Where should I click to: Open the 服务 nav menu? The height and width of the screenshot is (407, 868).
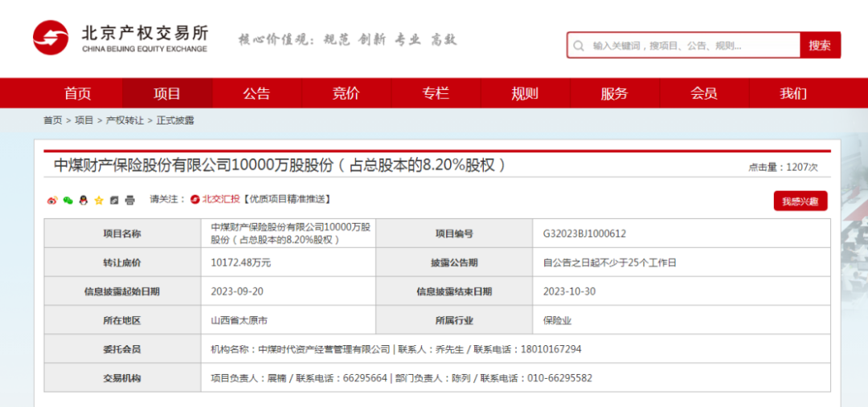point(615,93)
